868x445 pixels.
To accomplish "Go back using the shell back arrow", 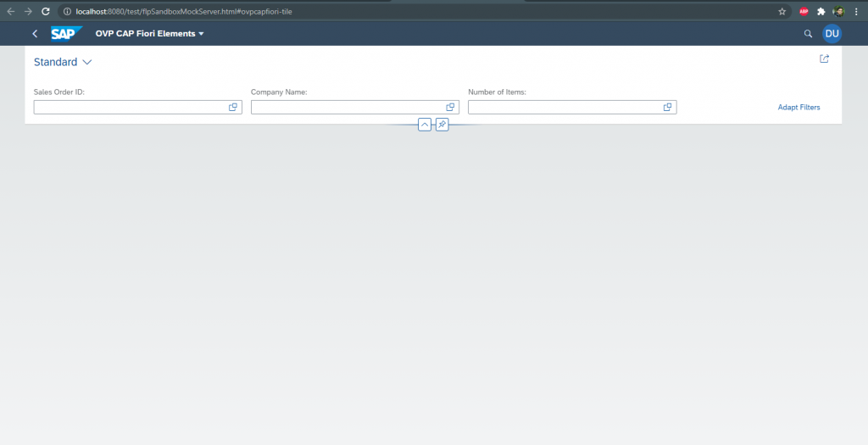I will tap(35, 34).
